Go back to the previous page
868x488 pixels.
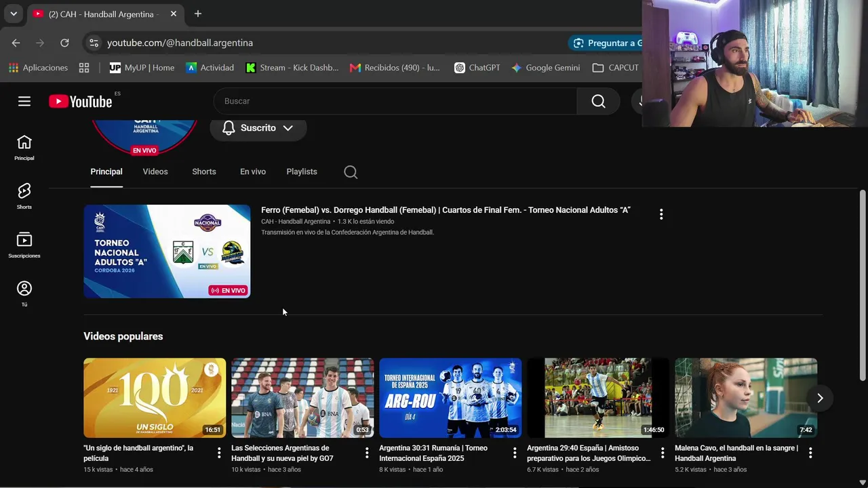16,43
